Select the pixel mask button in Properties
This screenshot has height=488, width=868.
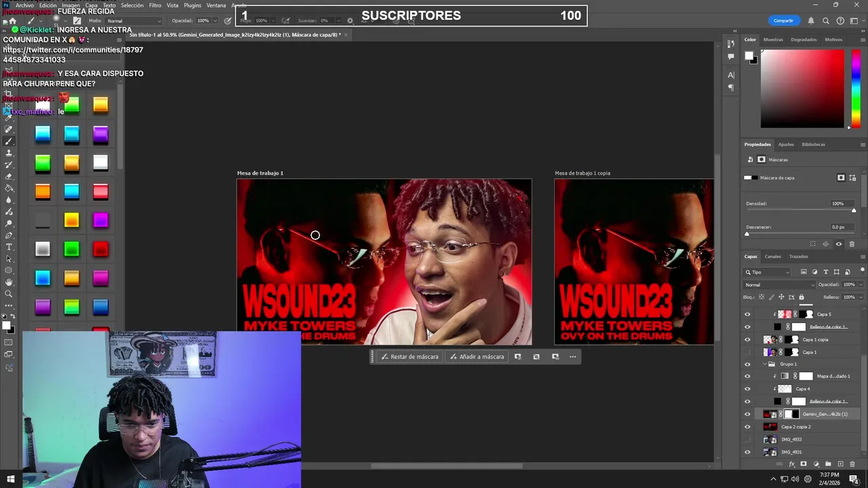point(841,178)
